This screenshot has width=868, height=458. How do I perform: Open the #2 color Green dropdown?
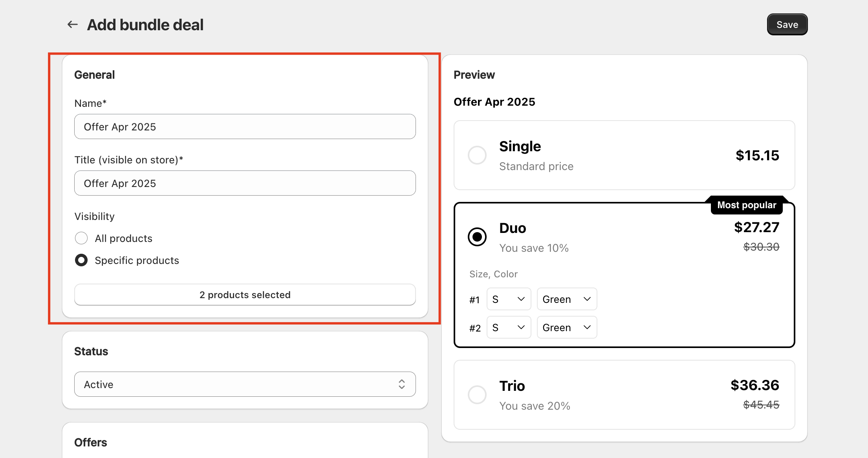pyautogui.click(x=566, y=328)
